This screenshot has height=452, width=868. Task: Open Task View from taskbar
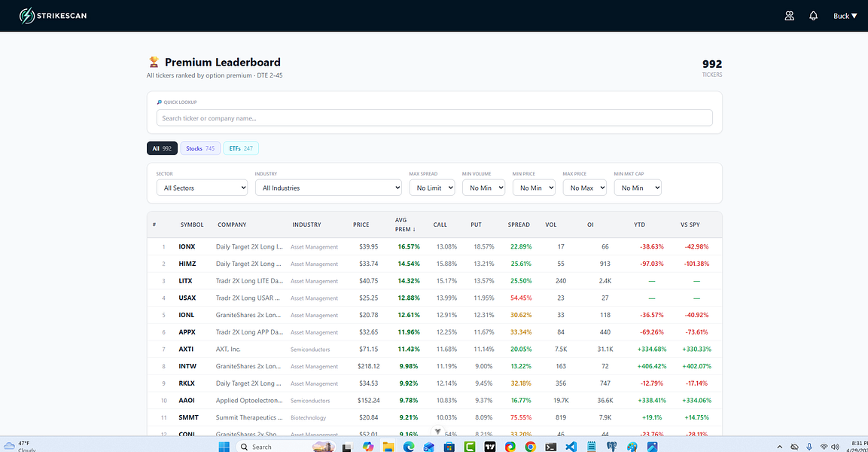tap(347, 447)
